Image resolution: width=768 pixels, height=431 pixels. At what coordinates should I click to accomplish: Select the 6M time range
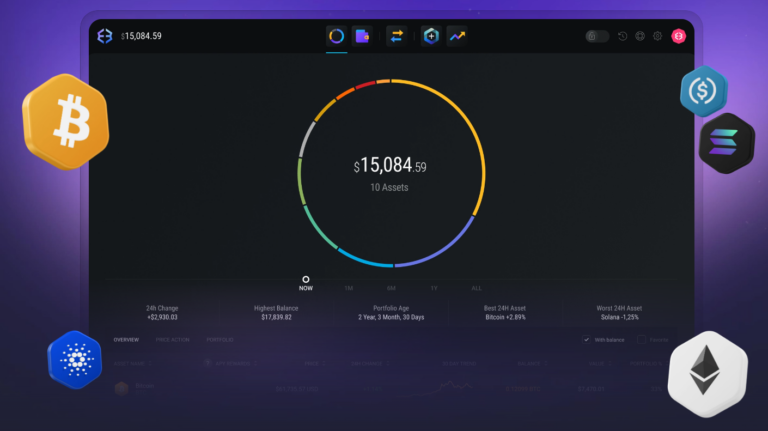click(391, 288)
